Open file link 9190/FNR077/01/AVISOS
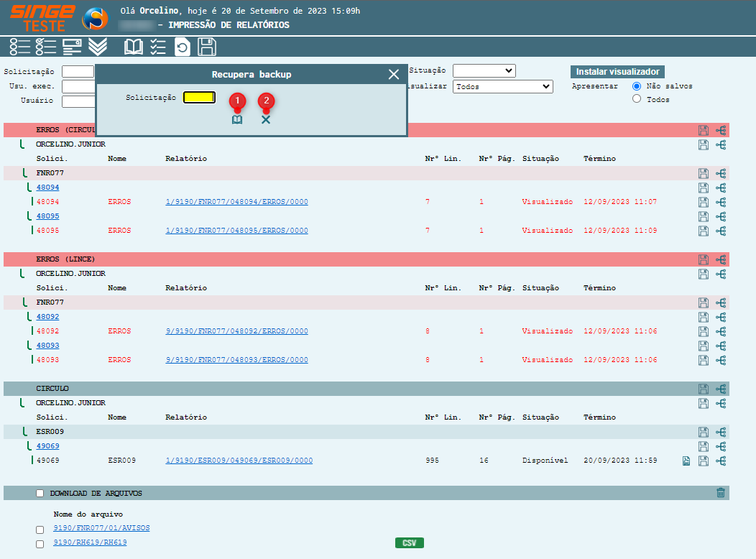This screenshot has width=756, height=559. pos(102,528)
